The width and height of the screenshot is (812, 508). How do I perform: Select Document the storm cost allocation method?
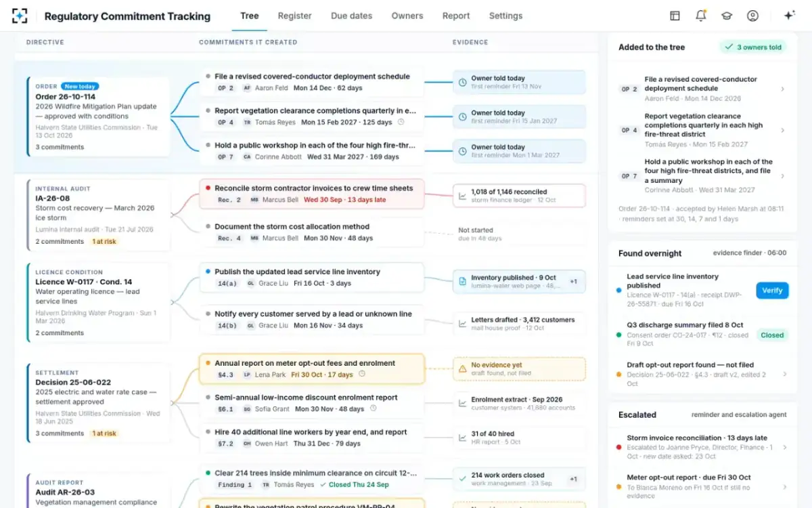(x=312, y=232)
